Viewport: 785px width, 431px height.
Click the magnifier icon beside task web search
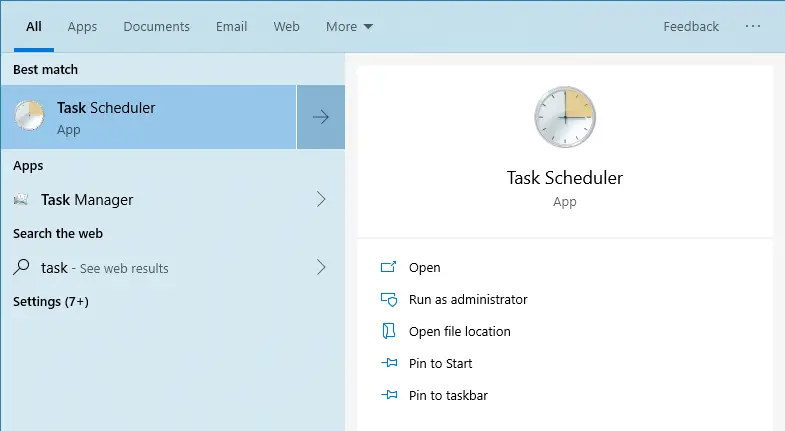[21, 267]
